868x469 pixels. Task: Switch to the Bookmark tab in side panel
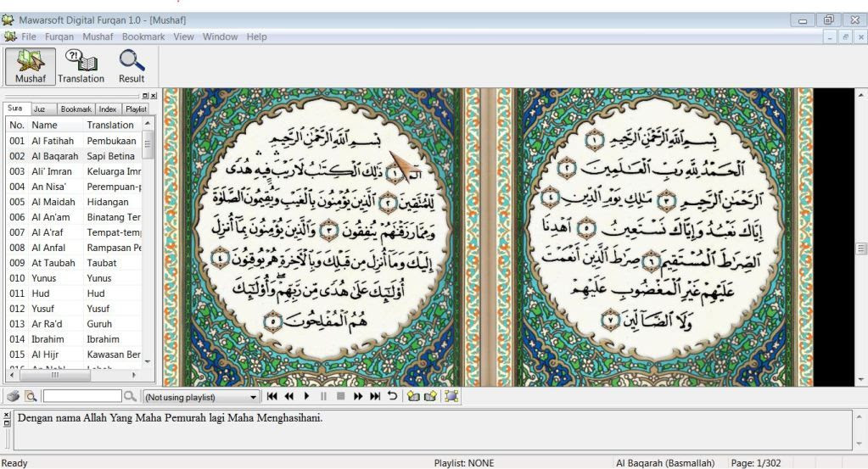[x=76, y=109]
